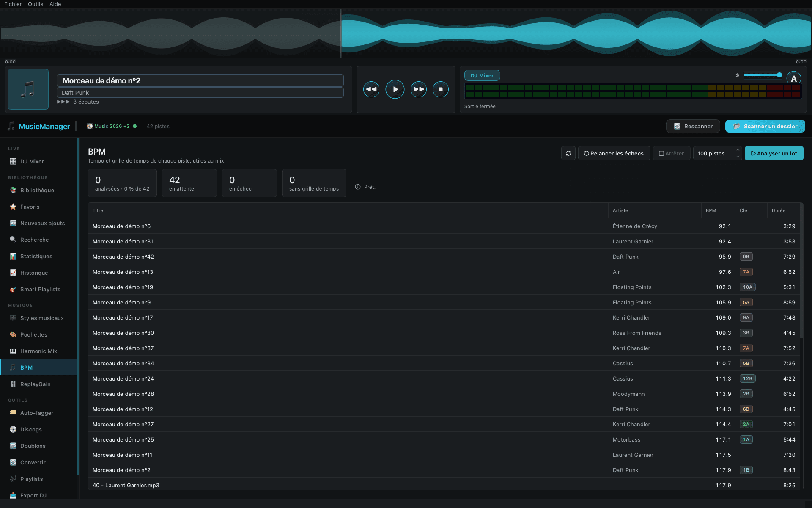This screenshot has height=508, width=812.
Task: Open Favoris star item
Action: tap(39, 207)
